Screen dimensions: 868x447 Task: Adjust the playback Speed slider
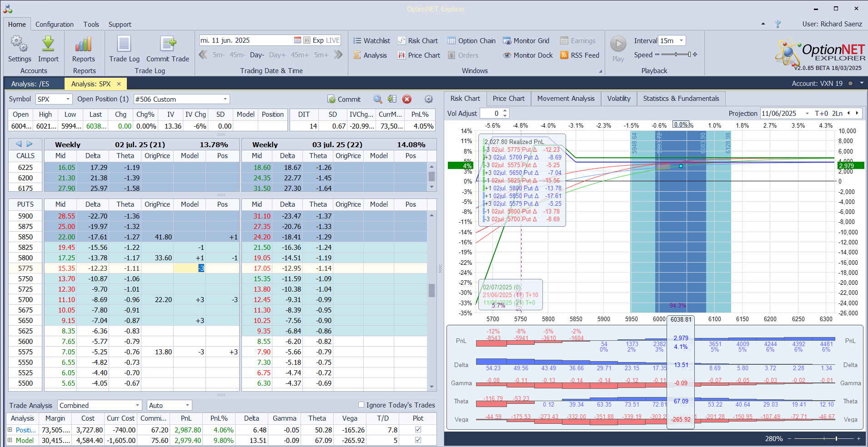tap(676, 55)
